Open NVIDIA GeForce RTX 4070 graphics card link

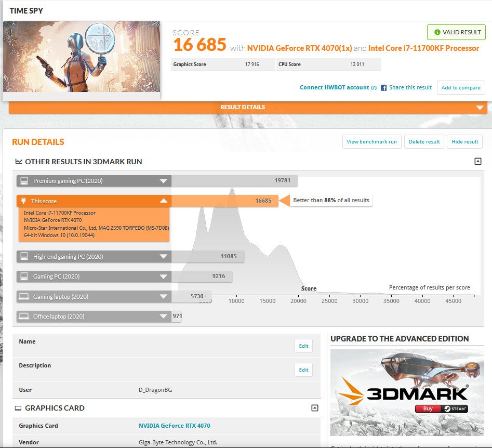point(175,426)
